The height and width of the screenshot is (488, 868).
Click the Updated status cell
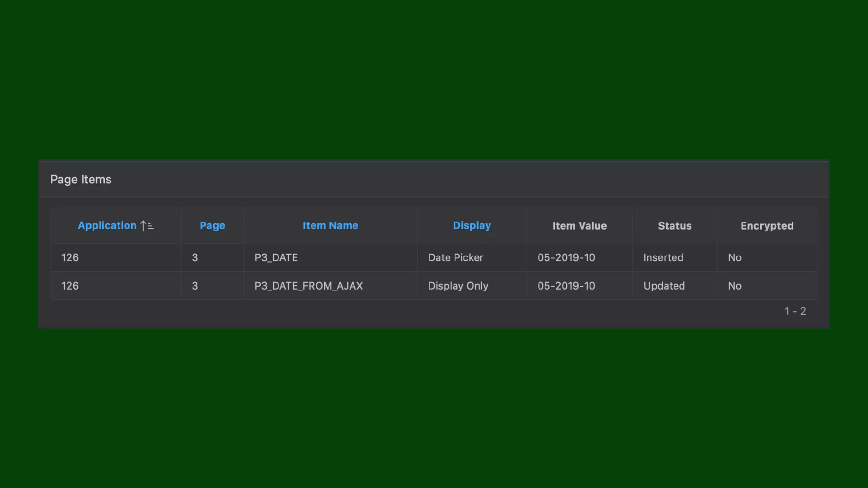pyautogui.click(x=664, y=286)
